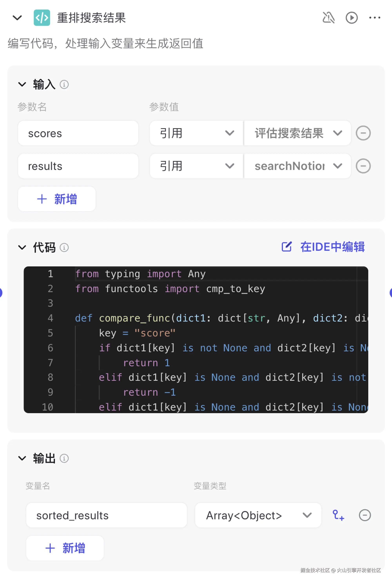This screenshot has height=584, width=392.
Task: Collapse the 输出 section
Action: coord(22,458)
